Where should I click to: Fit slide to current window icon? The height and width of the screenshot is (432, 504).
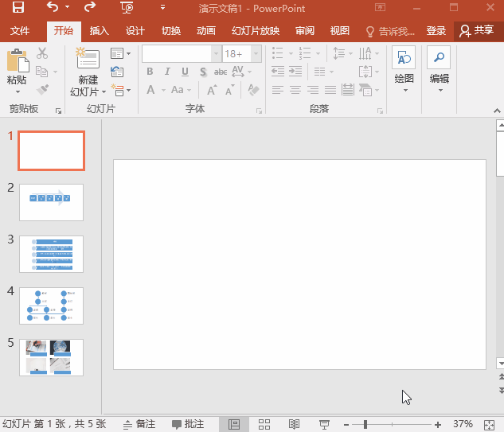[490, 424]
